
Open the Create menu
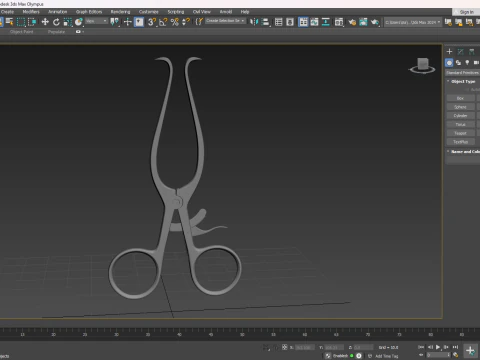[7, 12]
